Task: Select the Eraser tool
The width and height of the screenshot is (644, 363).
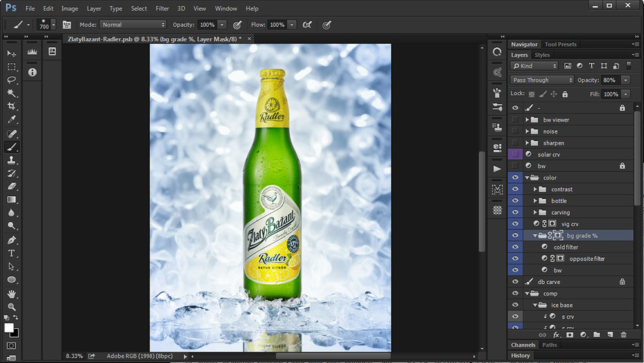Action: (12, 186)
